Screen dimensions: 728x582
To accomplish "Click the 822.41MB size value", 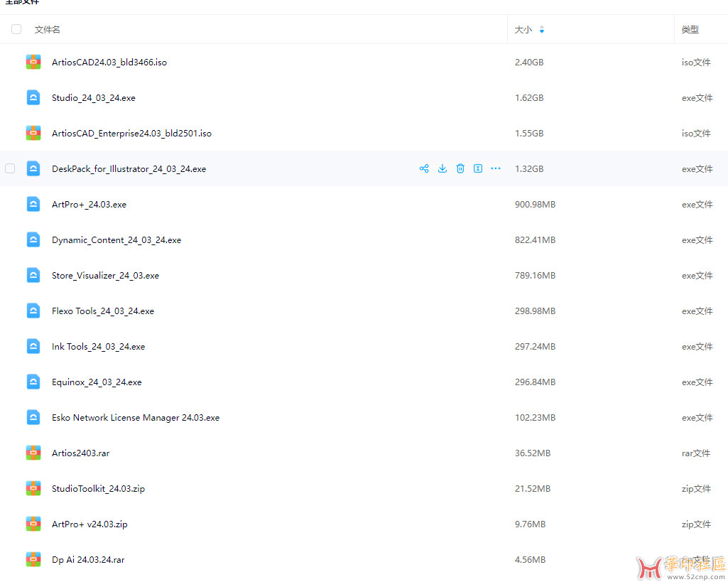I will (x=535, y=239).
